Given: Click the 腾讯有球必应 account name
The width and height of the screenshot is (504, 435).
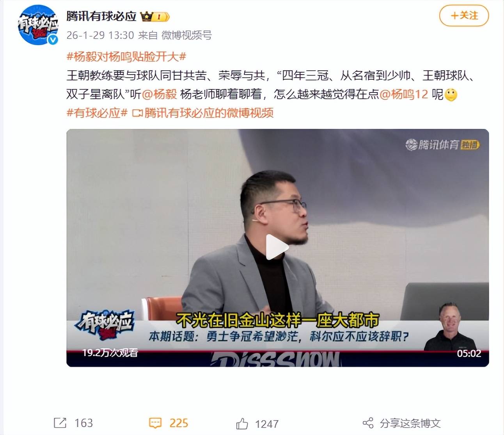Looking at the screenshot, I should click(x=101, y=16).
